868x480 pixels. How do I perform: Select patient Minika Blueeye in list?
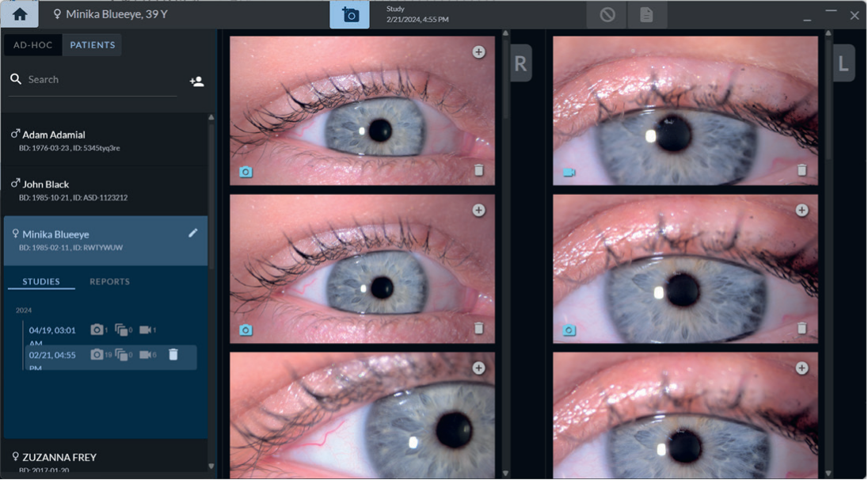coord(105,240)
